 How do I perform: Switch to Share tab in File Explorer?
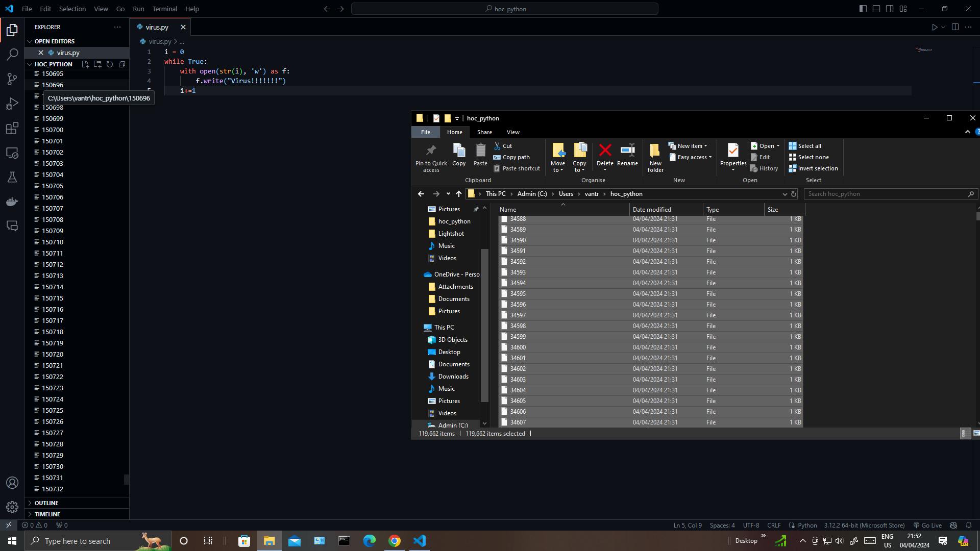coord(484,132)
